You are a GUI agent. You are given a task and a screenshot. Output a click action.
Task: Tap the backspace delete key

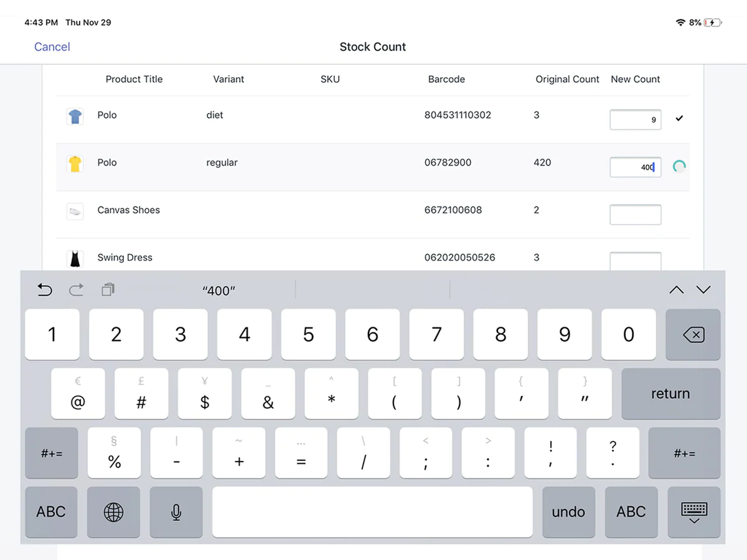tap(693, 335)
